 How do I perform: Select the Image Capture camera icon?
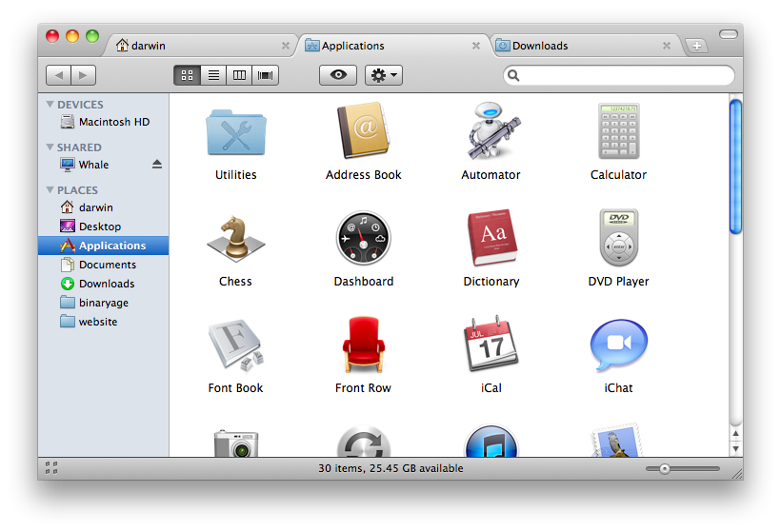[236, 443]
